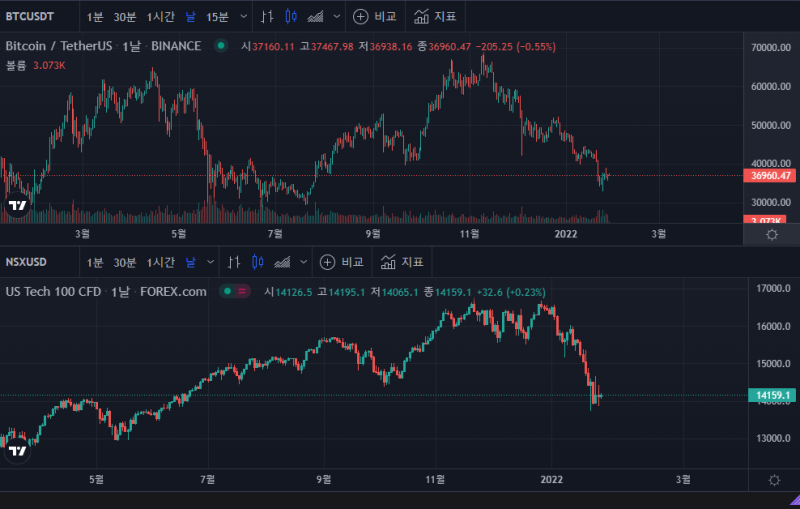The height and width of the screenshot is (509, 800).
Task: Choose bar chart style on NSXUSD chart
Action: click(x=234, y=262)
